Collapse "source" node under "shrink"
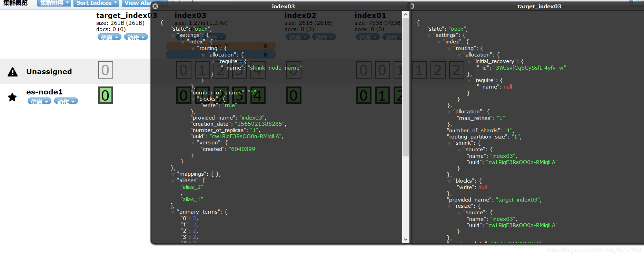The width and height of the screenshot is (644, 256). pos(459,150)
